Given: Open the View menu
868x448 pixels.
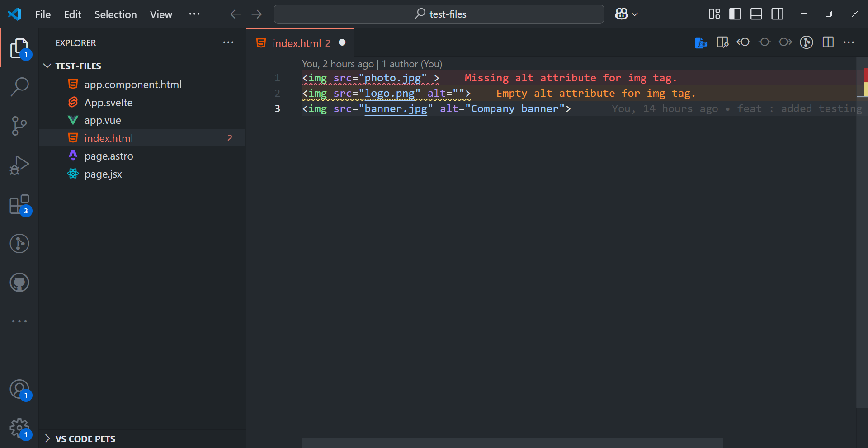Looking at the screenshot, I should click(161, 14).
